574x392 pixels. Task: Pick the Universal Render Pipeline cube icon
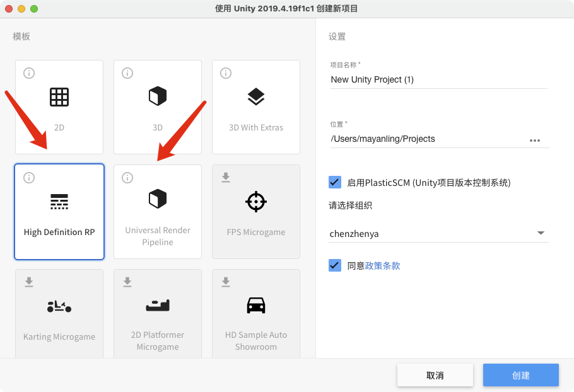pyautogui.click(x=158, y=199)
